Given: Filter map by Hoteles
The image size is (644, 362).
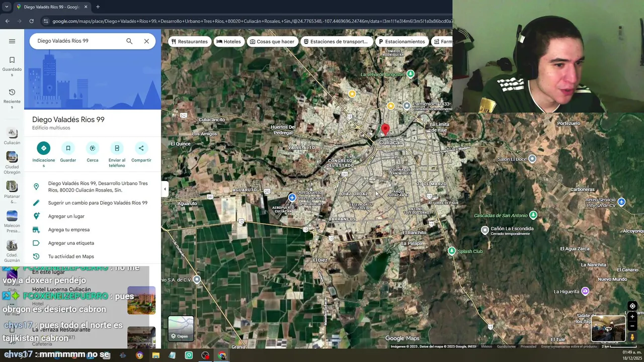Looking at the screenshot, I should click(x=228, y=41).
